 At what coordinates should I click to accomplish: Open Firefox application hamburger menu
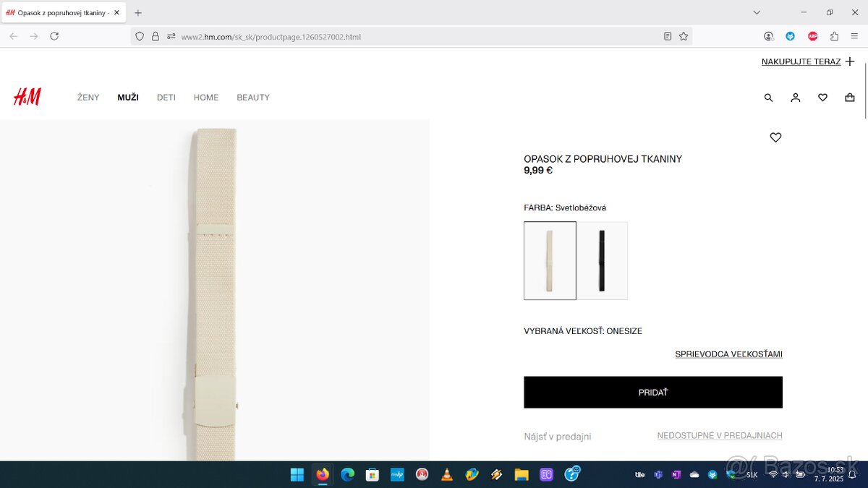(x=854, y=36)
